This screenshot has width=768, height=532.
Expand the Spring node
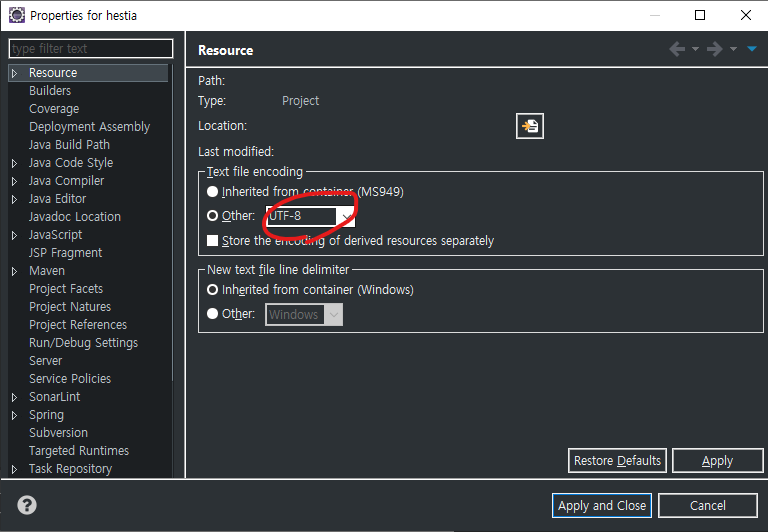[x=15, y=415]
